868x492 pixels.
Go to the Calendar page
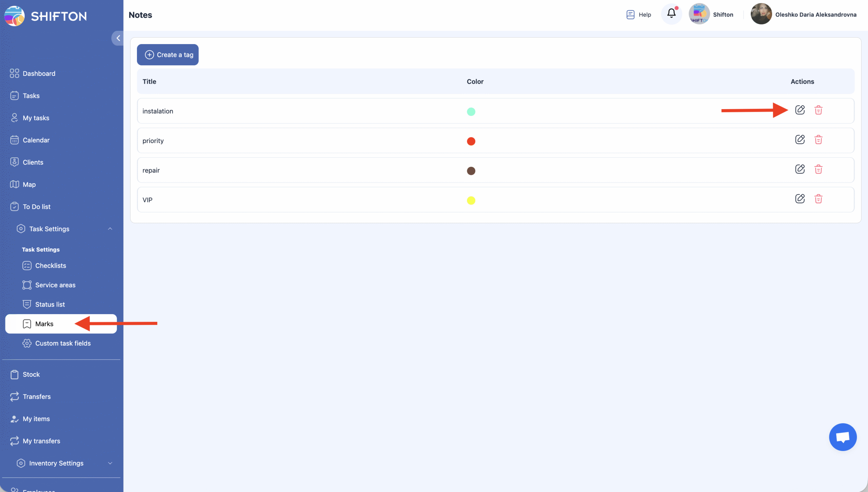coord(36,140)
